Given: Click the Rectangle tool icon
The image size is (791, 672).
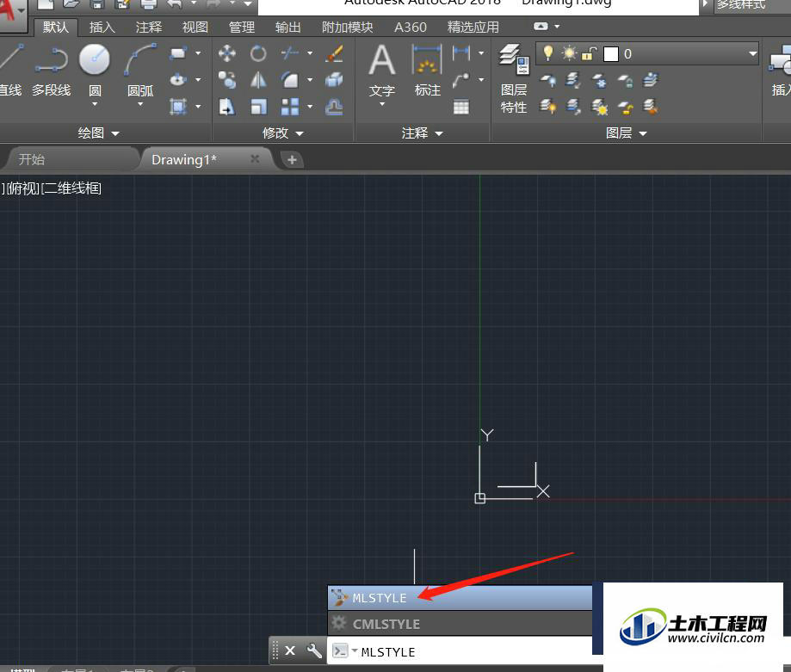Looking at the screenshot, I should coord(178,53).
